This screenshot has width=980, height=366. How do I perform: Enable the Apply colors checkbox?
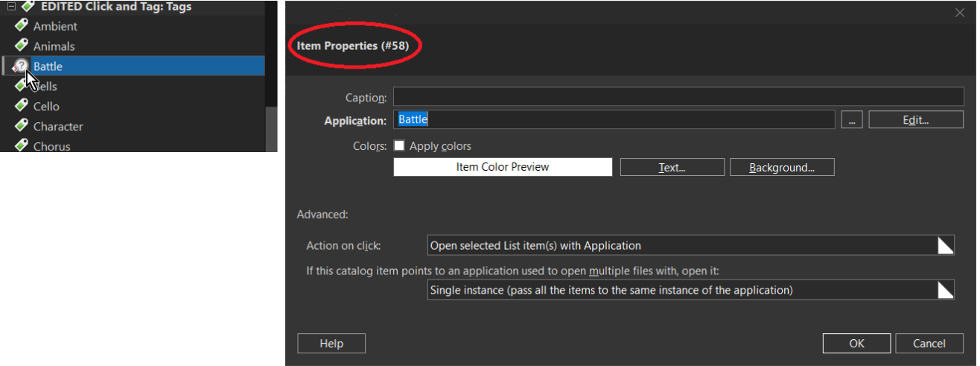point(400,146)
